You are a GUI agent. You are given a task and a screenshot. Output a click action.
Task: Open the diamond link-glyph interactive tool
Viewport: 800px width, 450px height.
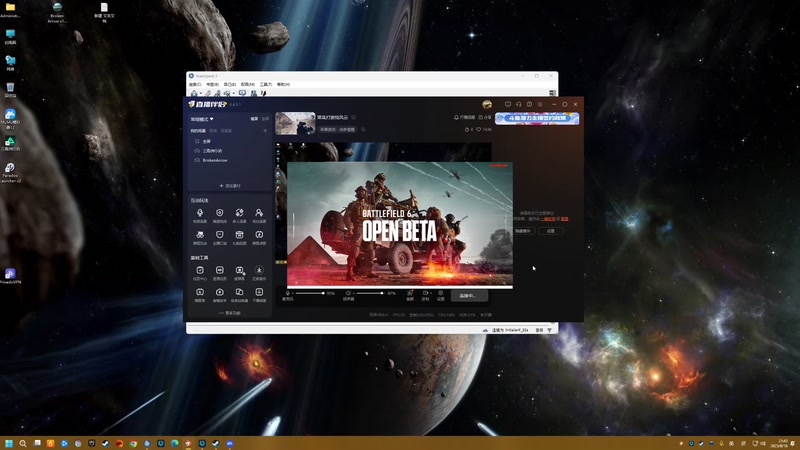239,215
